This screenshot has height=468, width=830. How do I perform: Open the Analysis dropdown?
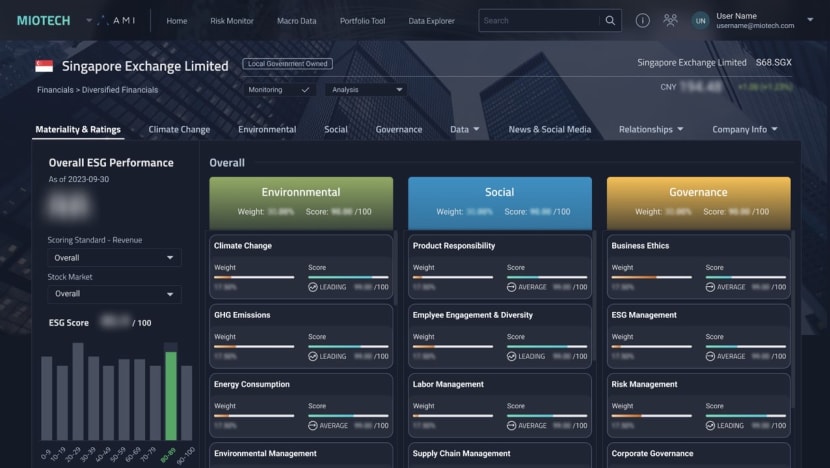[x=366, y=90]
